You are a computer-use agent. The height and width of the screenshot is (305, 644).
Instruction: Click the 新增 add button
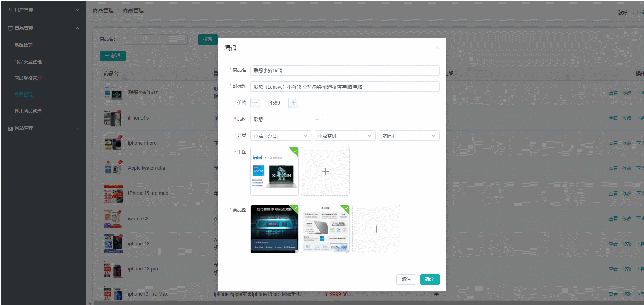pos(112,56)
